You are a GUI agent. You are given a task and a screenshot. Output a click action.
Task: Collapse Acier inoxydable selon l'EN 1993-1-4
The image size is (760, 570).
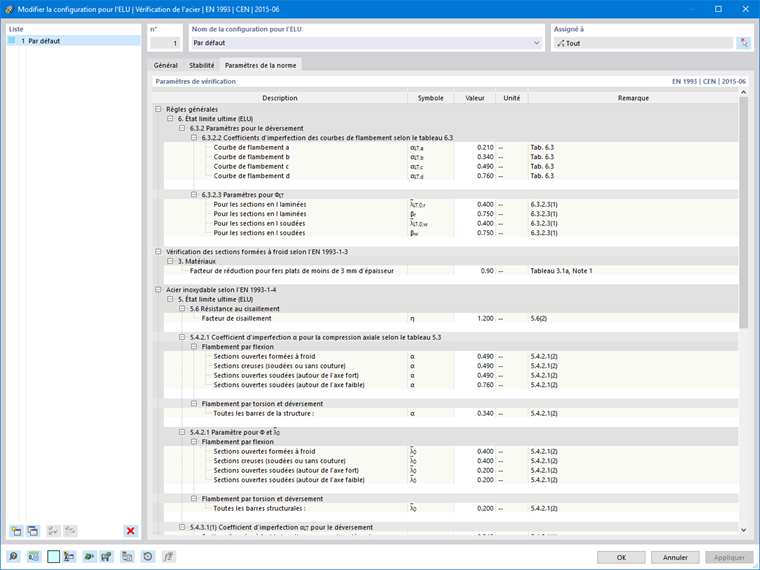tap(158, 289)
